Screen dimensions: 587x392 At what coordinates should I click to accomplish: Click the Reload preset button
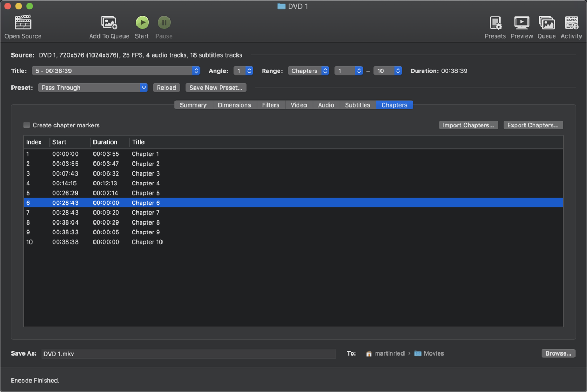166,88
